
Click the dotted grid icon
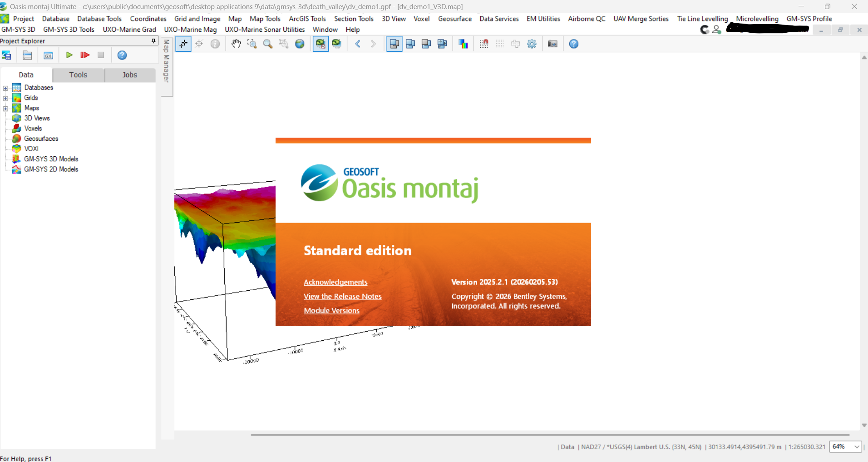(x=500, y=44)
